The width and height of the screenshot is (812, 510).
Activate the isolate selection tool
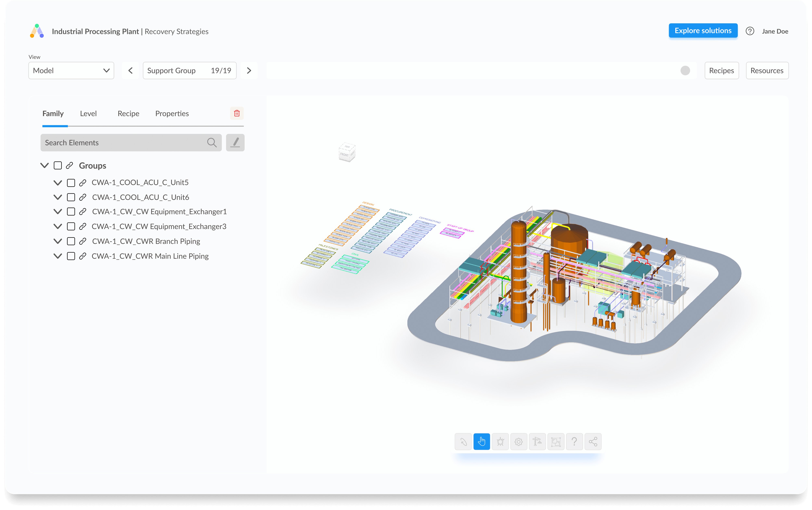coord(556,442)
